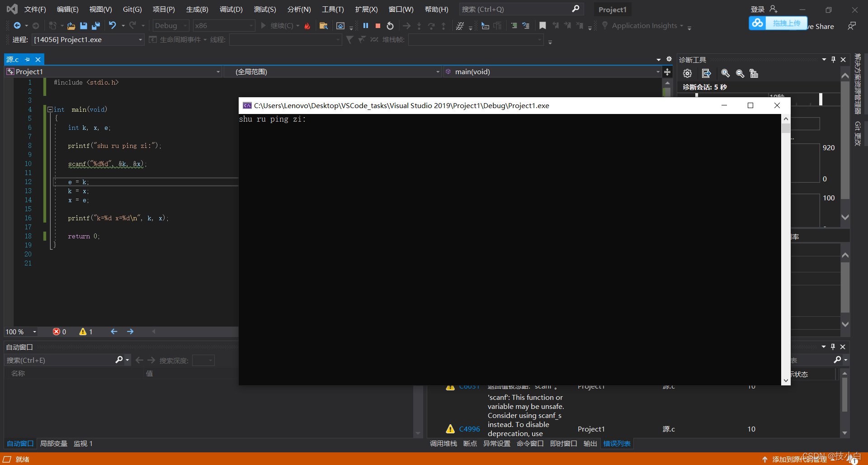868x465 pixels.
Task: Zoom in on the diagnostics timeline
Action: (x=725, y=73)
